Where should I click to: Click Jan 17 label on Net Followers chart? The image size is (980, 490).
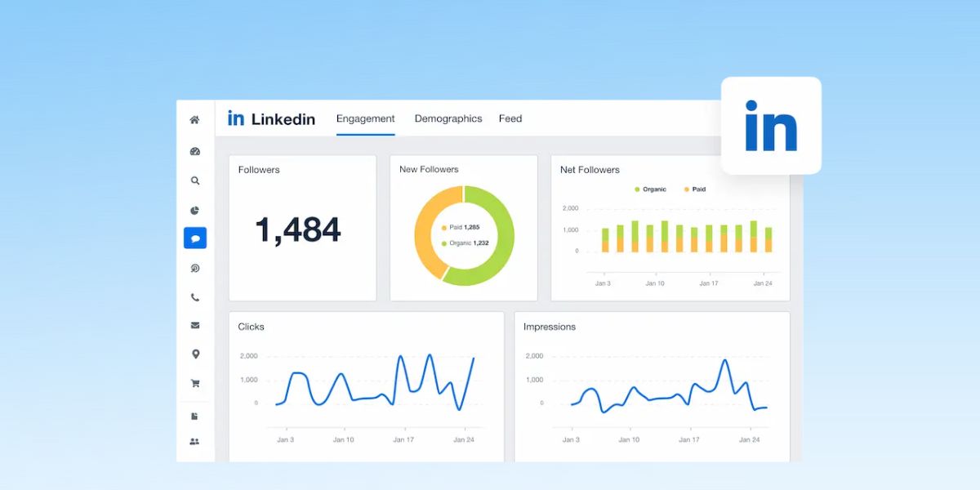click(x=709, y=283)
